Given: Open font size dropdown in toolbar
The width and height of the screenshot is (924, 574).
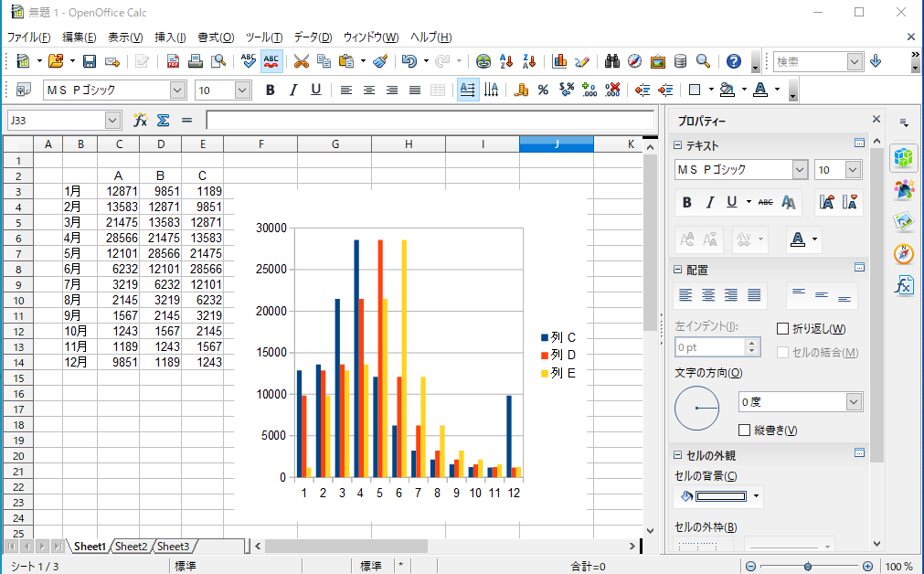Looking at the screenshot, I should click(242, 90).
